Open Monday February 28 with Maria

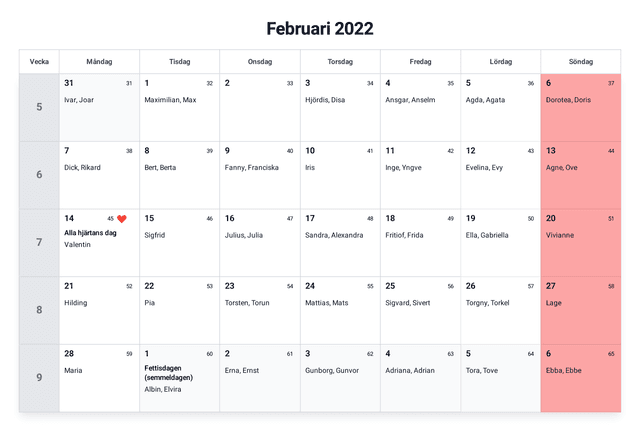[99, 377]
